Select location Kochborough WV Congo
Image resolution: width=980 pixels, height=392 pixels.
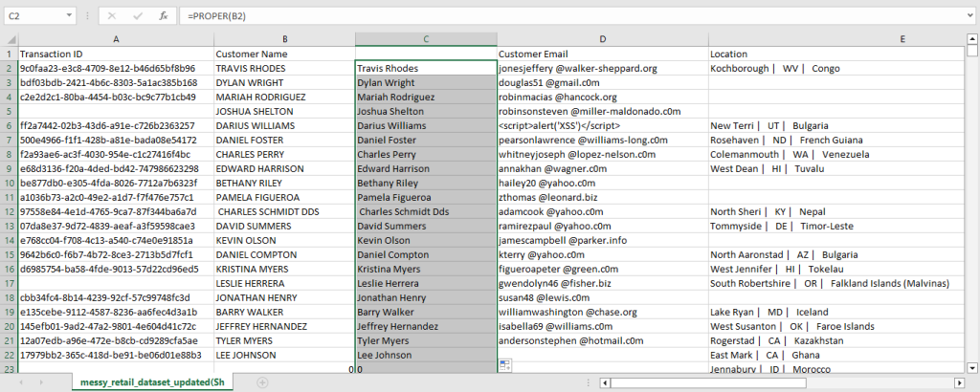[836, 68]
